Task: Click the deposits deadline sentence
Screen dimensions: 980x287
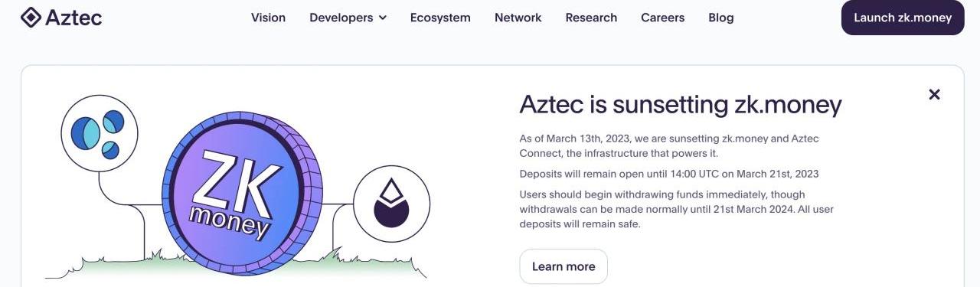Action: tap(669, 174)
